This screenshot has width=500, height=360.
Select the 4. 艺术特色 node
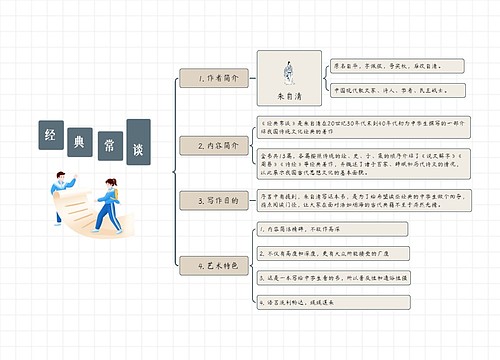pyautogui.click(x=214, y=266)
